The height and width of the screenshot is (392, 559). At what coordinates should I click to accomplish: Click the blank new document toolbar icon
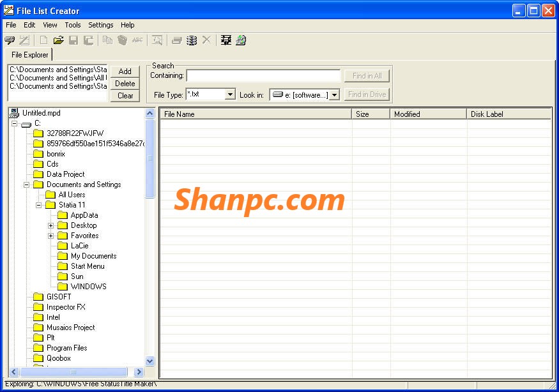44,40
